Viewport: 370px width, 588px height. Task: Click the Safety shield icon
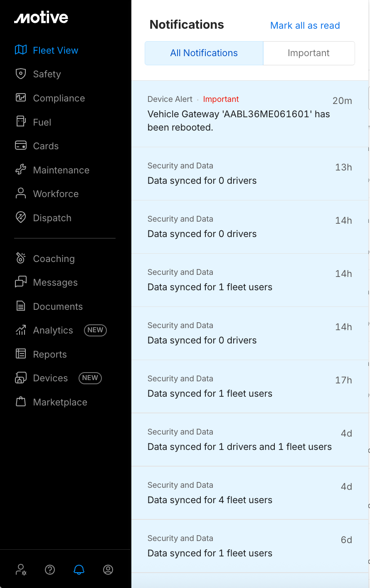pyautogui.click(x=21, y=74)
